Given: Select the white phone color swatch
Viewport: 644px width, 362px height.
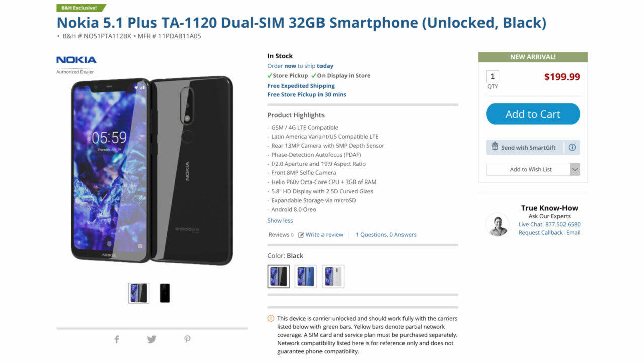Looking at the screenshot, I should click(333, 277).
